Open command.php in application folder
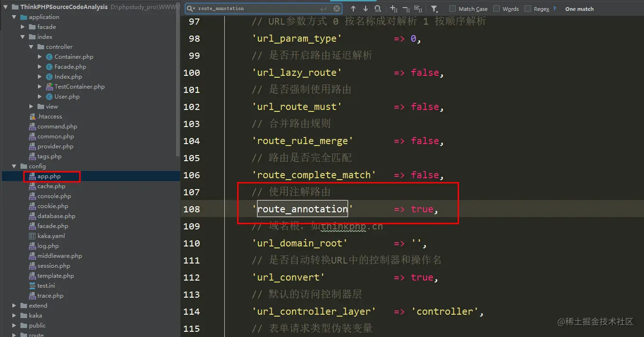 (57, 127)
